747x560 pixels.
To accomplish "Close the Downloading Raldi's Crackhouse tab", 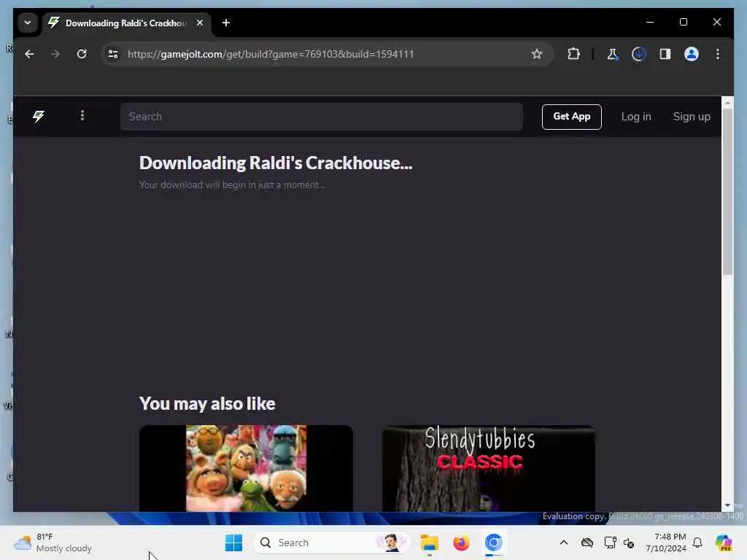I will point(200,23).
